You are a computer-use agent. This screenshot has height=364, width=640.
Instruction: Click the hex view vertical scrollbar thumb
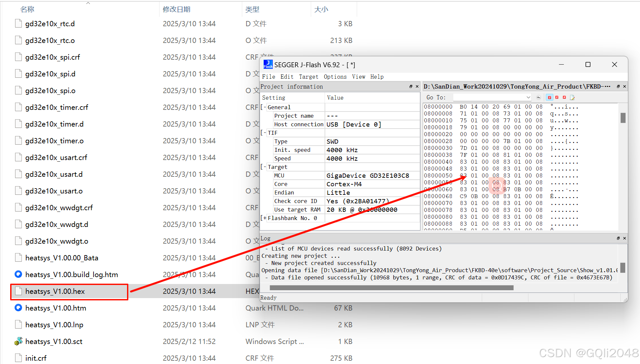[623, 117]
